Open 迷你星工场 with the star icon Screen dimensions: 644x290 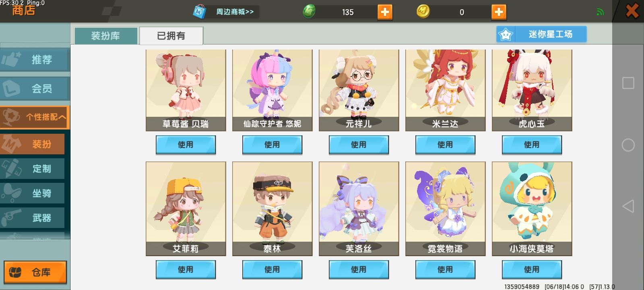tap(541, 34)
